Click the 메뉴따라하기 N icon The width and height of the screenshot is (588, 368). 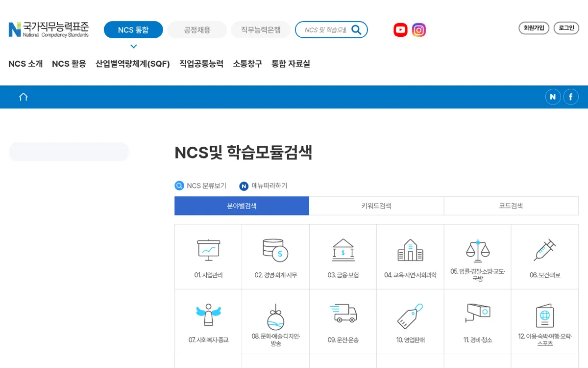pos(244,186)
